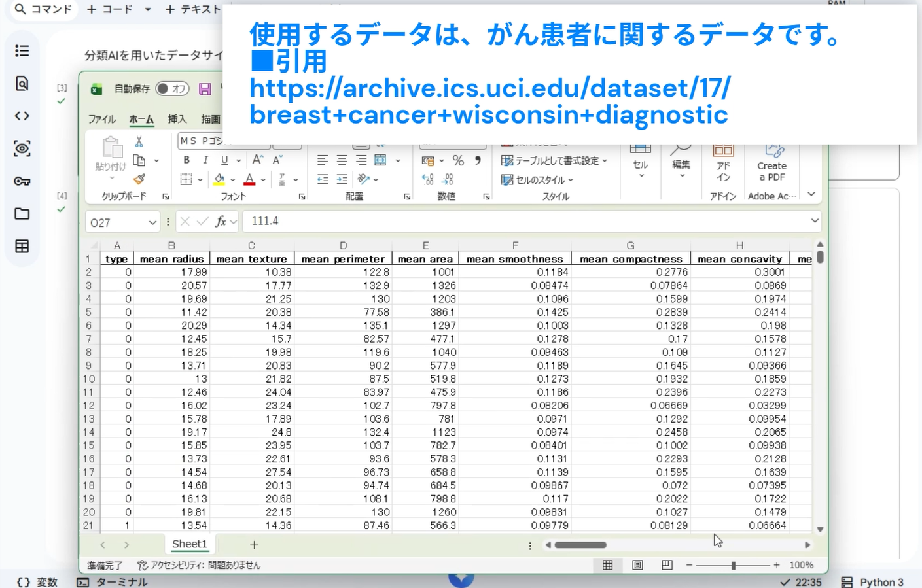Open the Terminal button at bottom
Viewport: 922px width, 588px height.
[112, 582]
